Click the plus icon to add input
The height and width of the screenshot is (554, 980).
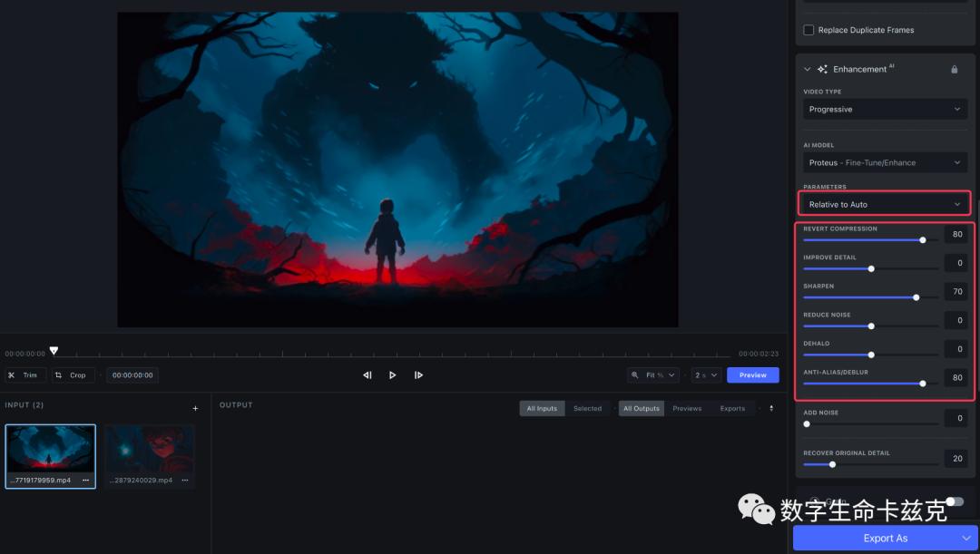pos(195,408)
